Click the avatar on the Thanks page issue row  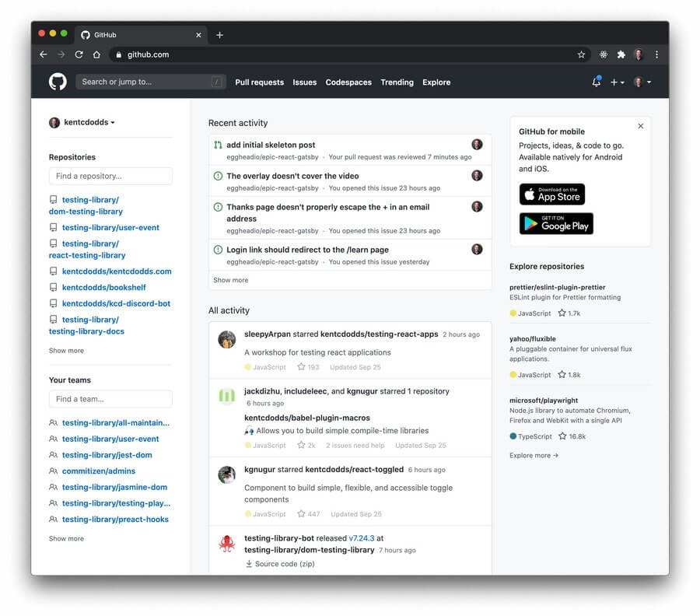tap(478, 207)
